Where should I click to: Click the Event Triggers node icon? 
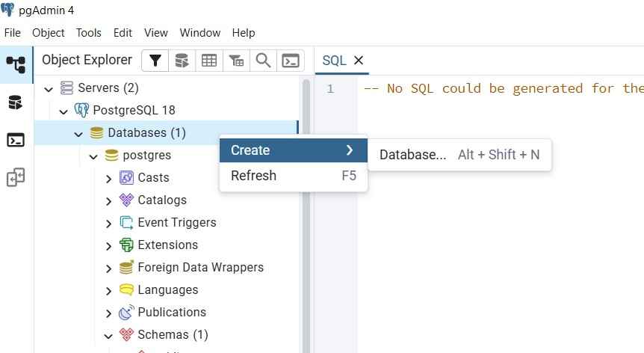coord(126,222)
